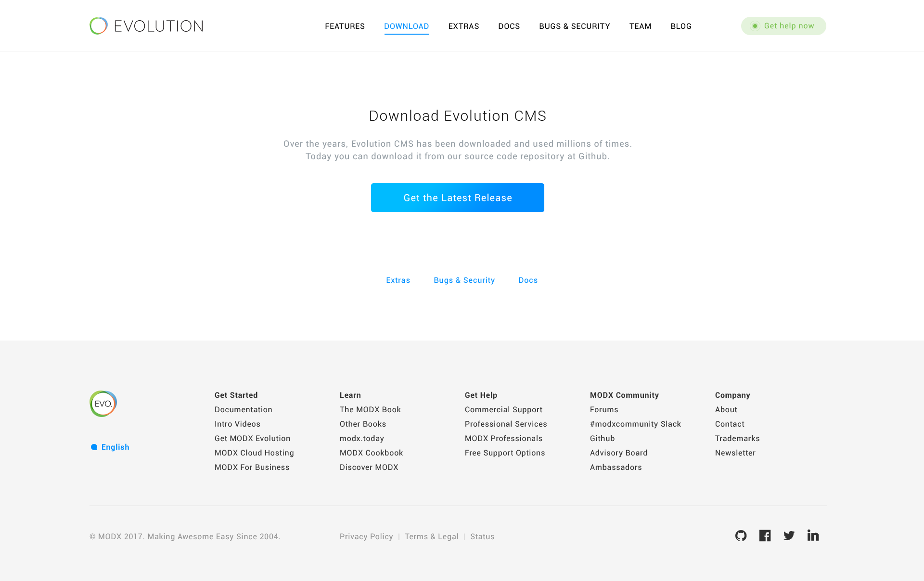This screenshot has width=924, height=581.
Task: Visit the #modxcommunity Slack link
Action: coord(635,424)
